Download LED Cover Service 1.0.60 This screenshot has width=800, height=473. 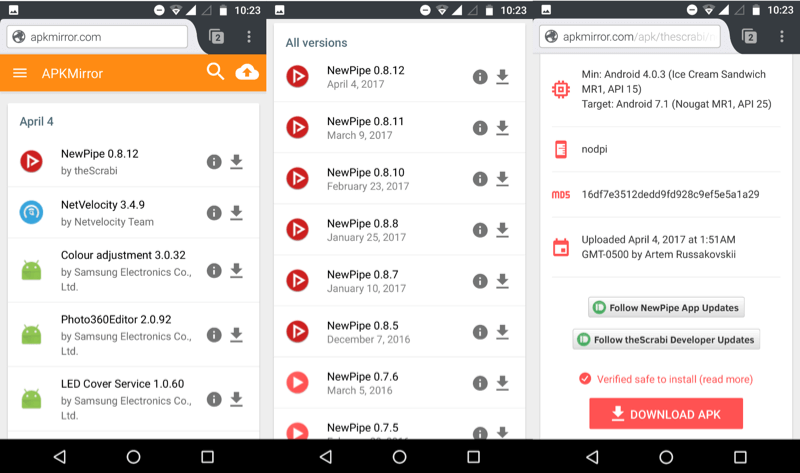pyautogui.click(x=236, y=399)
